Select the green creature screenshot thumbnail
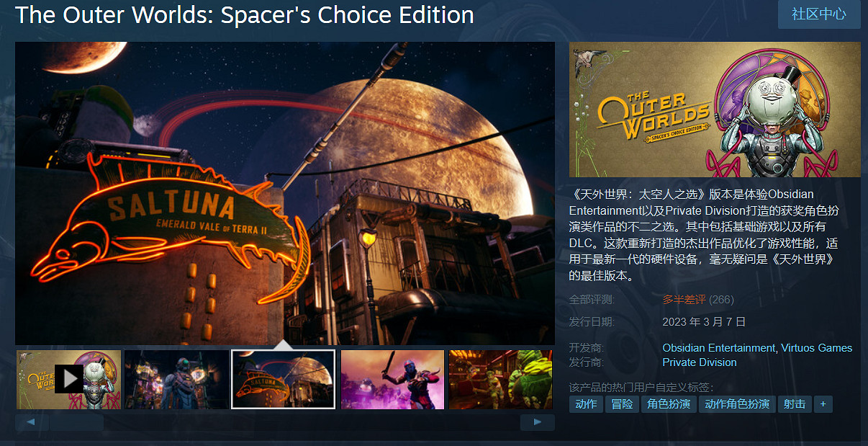Image resolution: width=868 pixels, height=446 pixels. click(x=501, y=379)
